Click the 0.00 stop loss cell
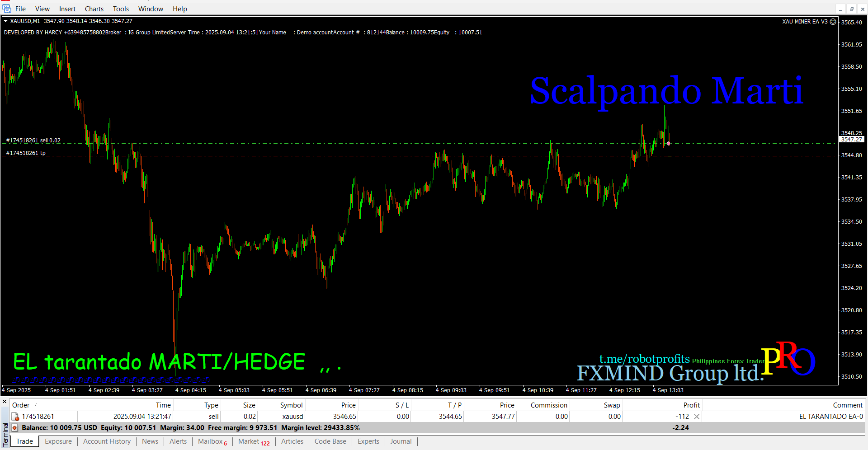Image resolution: width=868 pixels, height=450 pixels. point(403,417)
